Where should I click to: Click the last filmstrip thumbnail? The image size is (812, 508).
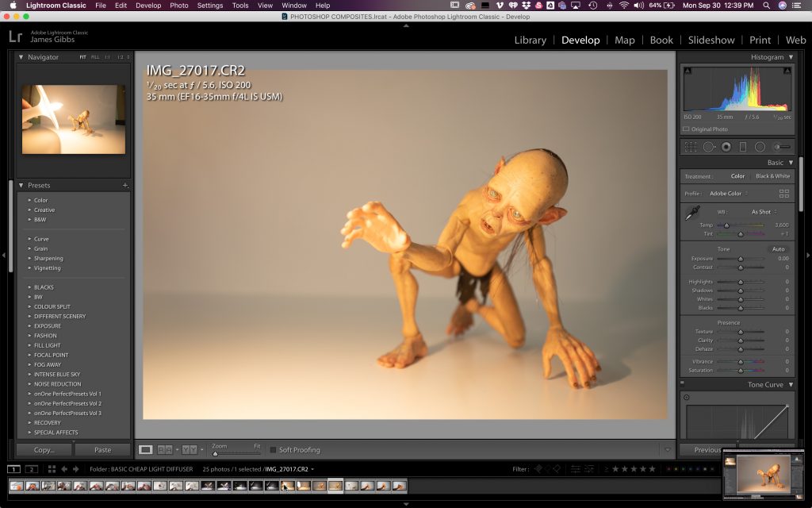[x=399, y=486]
